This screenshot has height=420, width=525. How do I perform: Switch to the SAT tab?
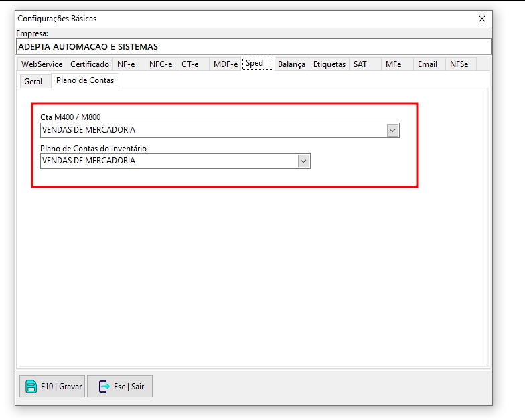360,64
